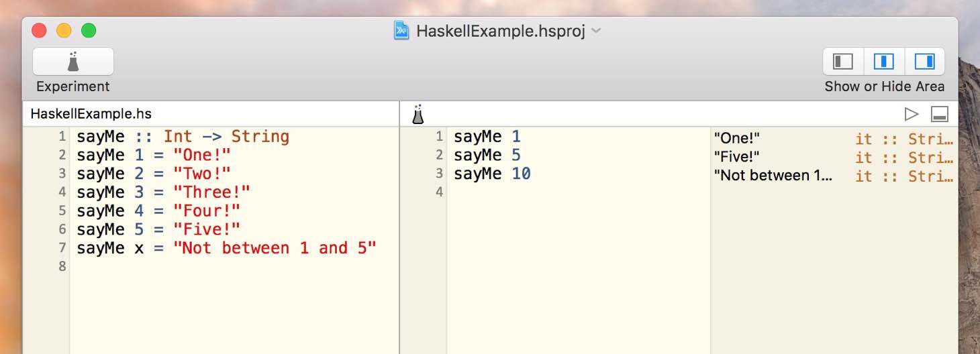This screenshot has height=354, width=980.
Task: Click the line "sayMe :: Int -> String"
Action: (183, 137)
